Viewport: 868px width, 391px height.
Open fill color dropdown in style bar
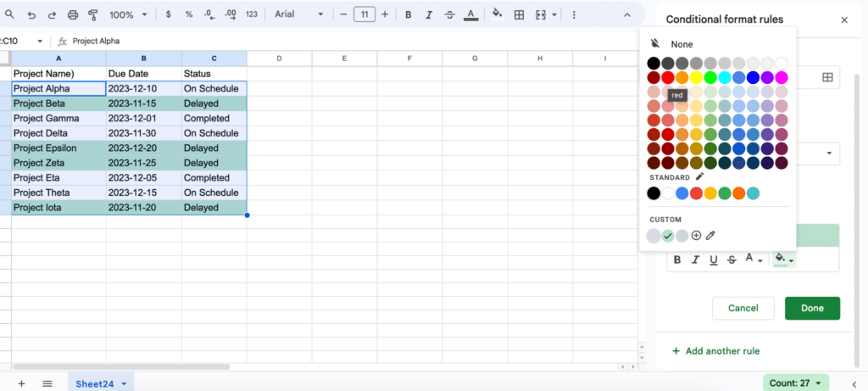(784, 260)
